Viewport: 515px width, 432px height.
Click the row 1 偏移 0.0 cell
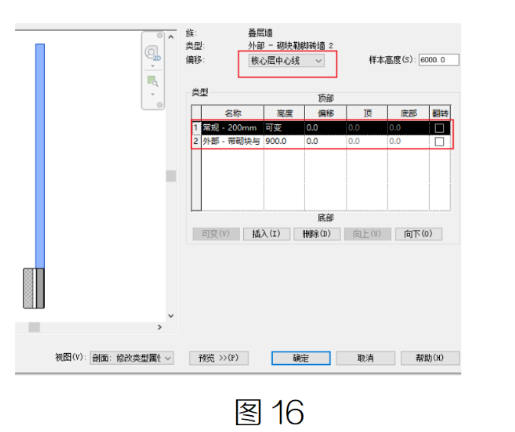tap(325, 128)
